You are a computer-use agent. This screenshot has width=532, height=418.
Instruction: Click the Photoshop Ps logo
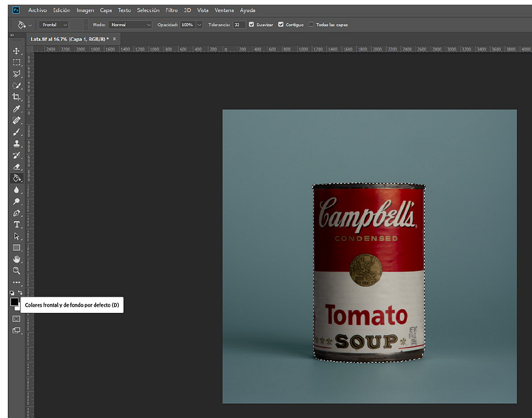(16, 10)
